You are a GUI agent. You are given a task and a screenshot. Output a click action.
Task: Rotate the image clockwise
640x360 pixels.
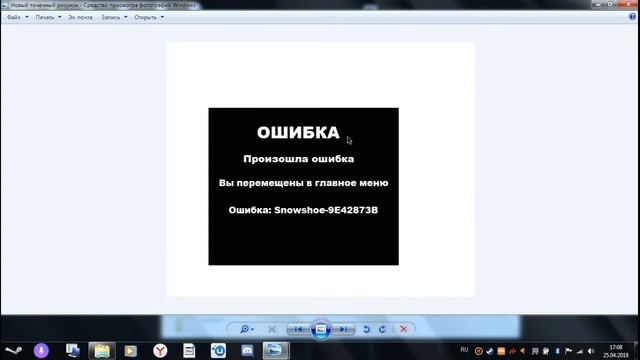coord(382,329)
